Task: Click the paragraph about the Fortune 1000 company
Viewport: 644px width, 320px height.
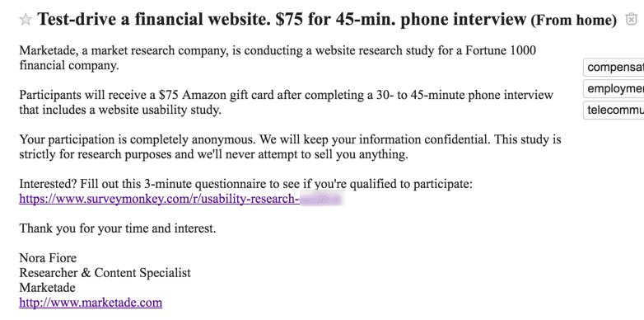Action: (278, 58)
